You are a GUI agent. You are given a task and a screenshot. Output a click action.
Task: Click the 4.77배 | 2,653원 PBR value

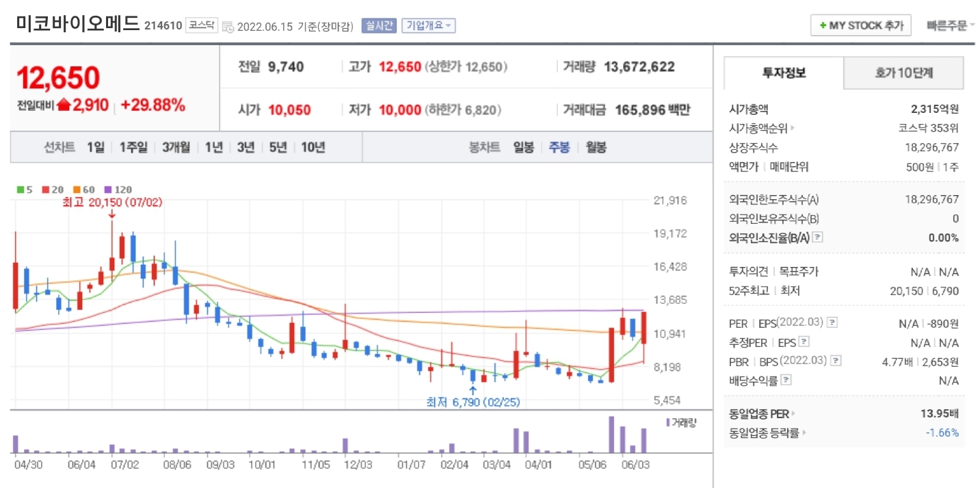pyautogui.click(x=921, y=361)
